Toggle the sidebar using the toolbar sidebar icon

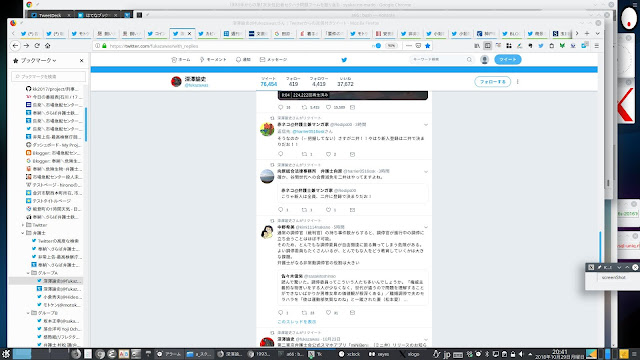[x=487, y=46]
